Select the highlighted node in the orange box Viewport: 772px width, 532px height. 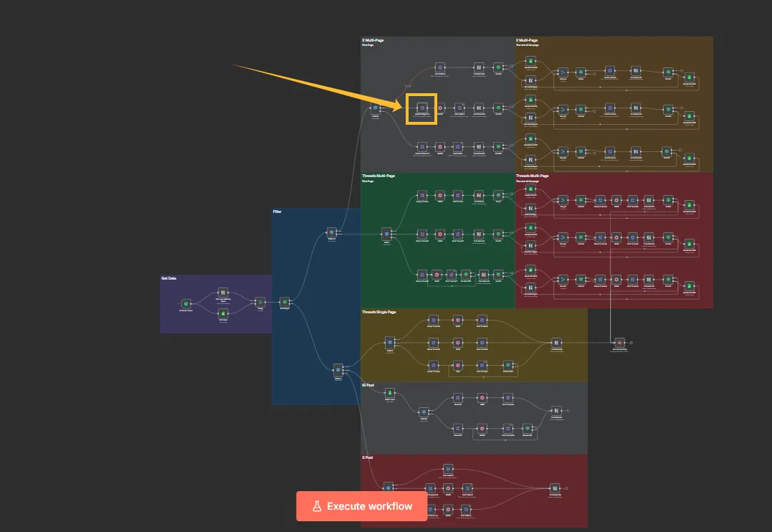click(x=421, y=108)
